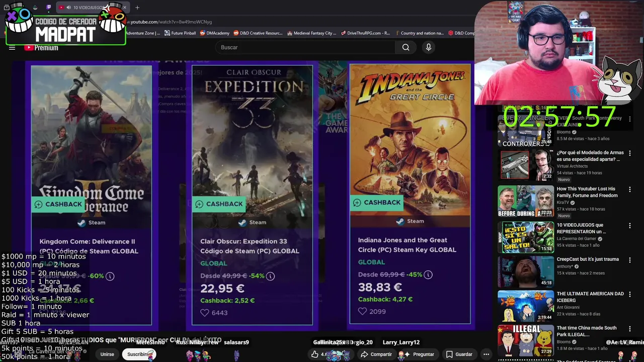Viewport: 644px width, 362px height.
Task: Like the video with thumbs-up icon
Action: pyautogui.click(x=315, y=354)
